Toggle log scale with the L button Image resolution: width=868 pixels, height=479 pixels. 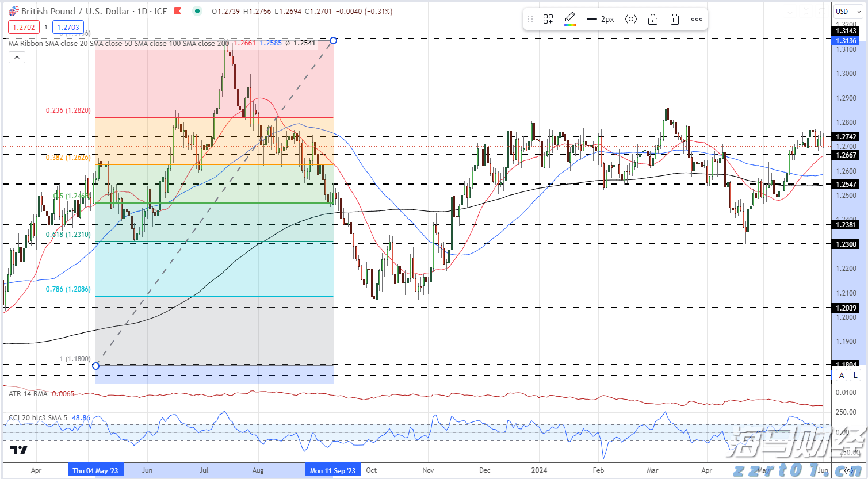(x=855, y=375)
